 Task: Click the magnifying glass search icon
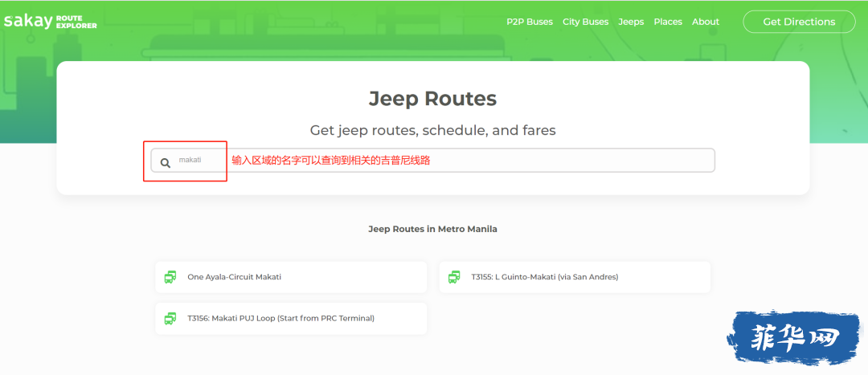point(165,163)
